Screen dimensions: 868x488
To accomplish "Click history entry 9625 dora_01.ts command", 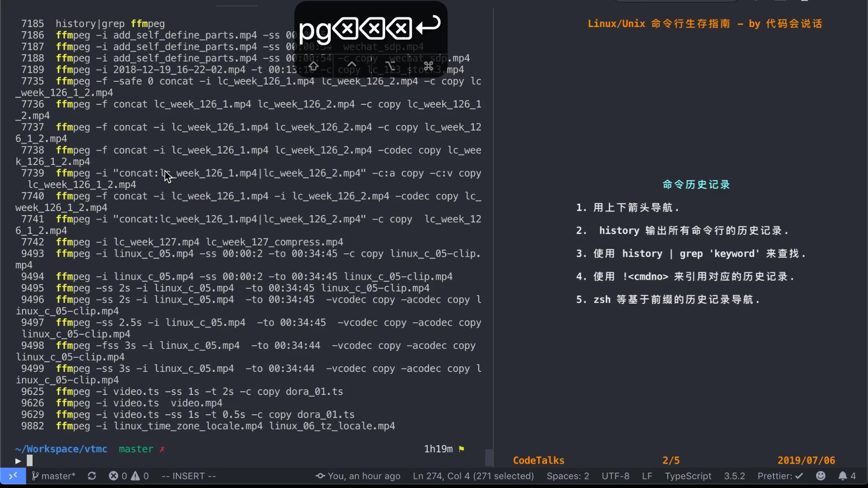I will pos(182,391).
